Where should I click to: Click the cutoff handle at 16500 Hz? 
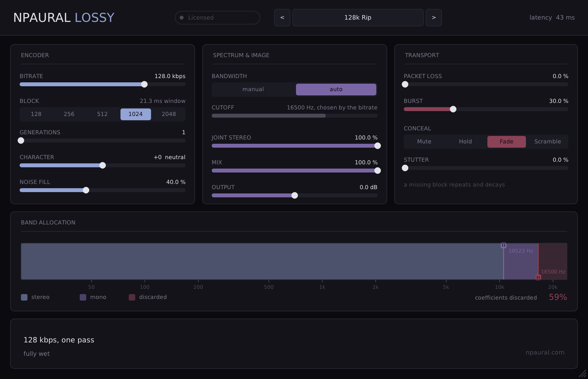pos(538,277)
